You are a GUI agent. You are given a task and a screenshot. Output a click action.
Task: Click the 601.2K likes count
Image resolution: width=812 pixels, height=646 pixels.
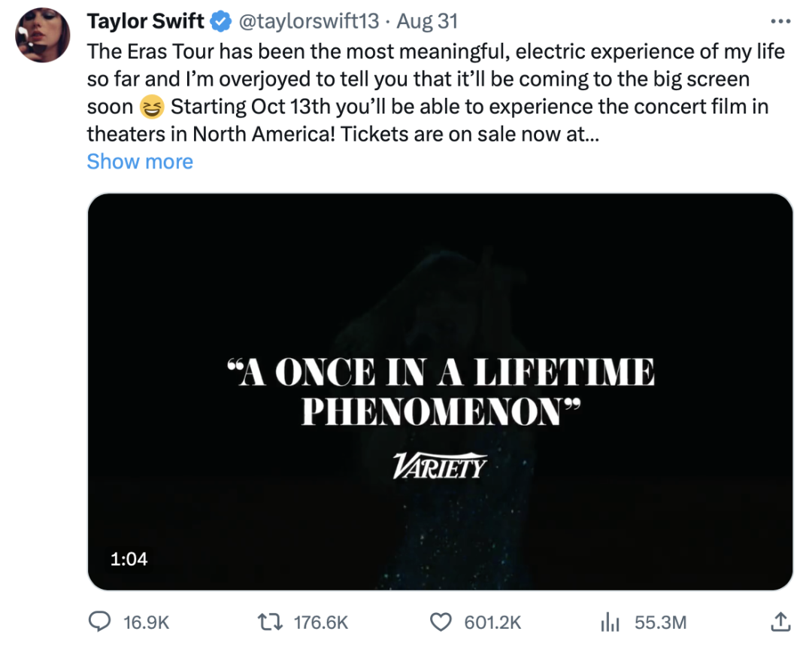click(x=492, y=623)
